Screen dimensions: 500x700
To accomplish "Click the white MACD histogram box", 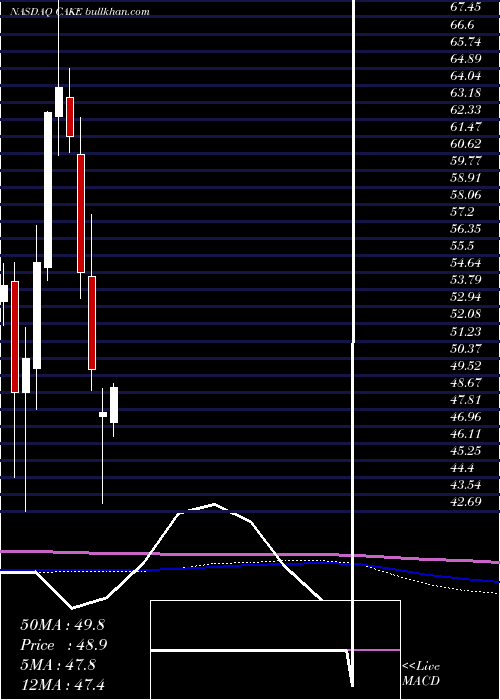I will 275,650.
